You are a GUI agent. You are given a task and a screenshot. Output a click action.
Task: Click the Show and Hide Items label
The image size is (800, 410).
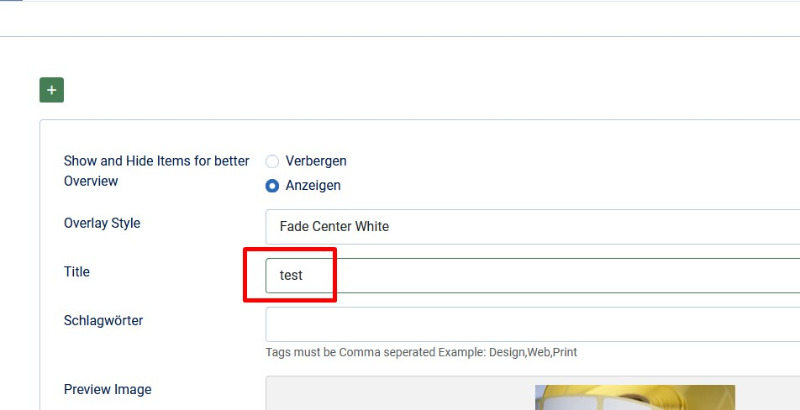pos(156,171)
